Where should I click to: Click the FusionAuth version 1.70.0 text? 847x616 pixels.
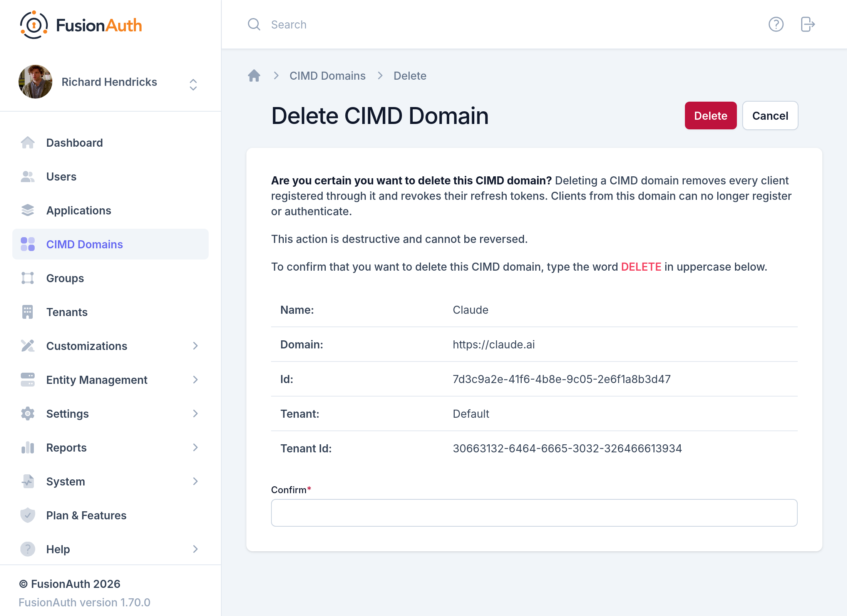[85, 602]
